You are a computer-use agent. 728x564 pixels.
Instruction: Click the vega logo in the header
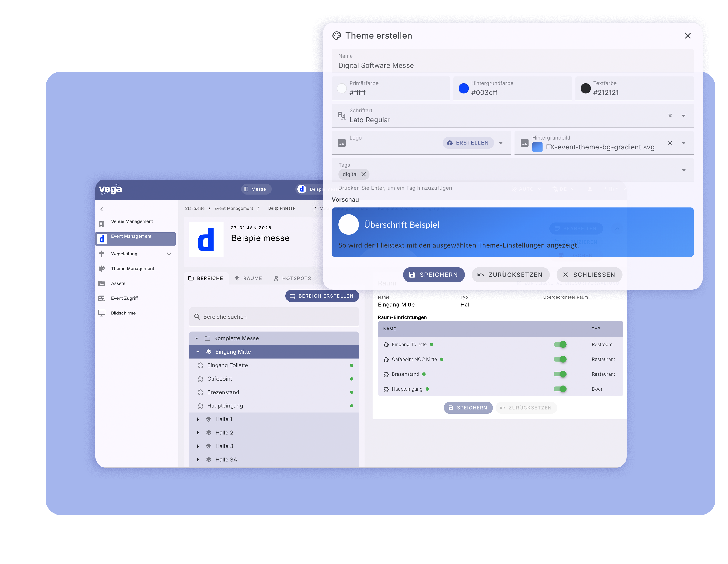pyautogui.click(x=110, y=189)
